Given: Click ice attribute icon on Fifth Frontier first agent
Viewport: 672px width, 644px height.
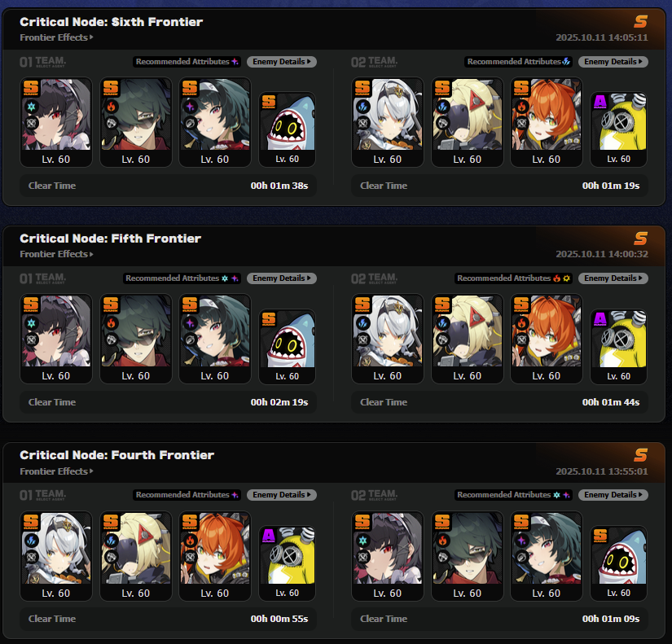Looking at the screenshot, I should 31,323.
